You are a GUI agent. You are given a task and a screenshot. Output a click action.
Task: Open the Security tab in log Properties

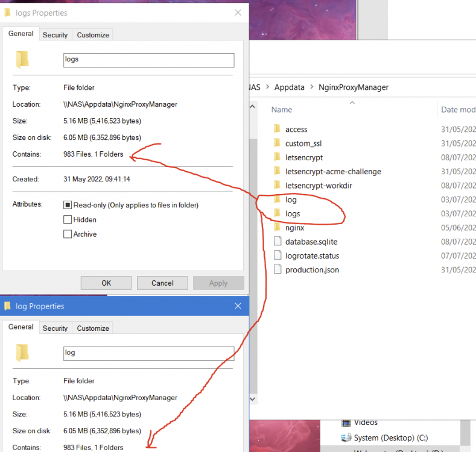[56, 328]
